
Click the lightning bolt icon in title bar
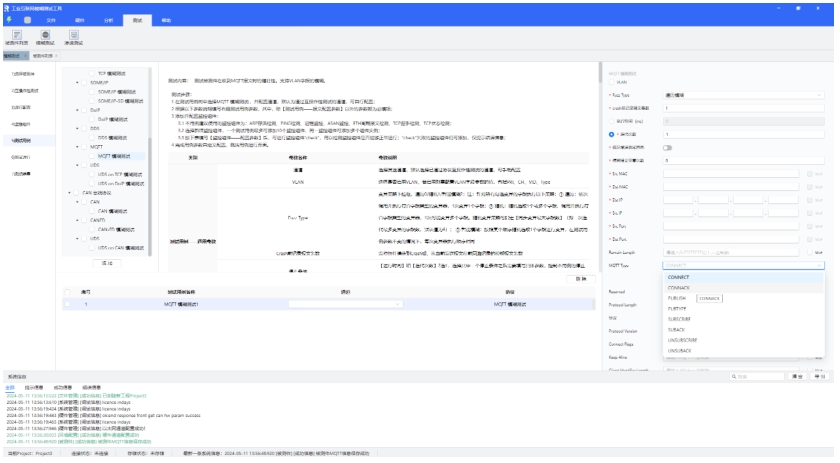[x=11, y=19]
